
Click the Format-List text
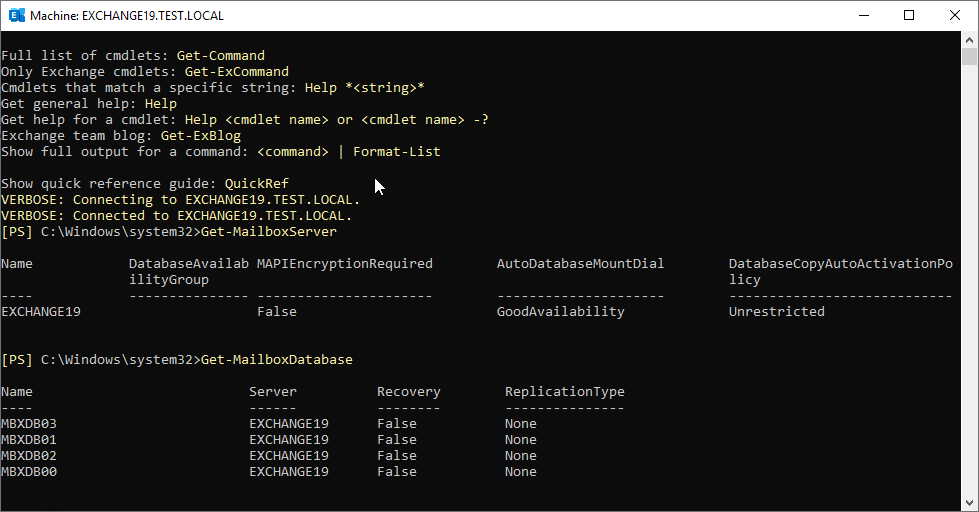click(397, 152)
